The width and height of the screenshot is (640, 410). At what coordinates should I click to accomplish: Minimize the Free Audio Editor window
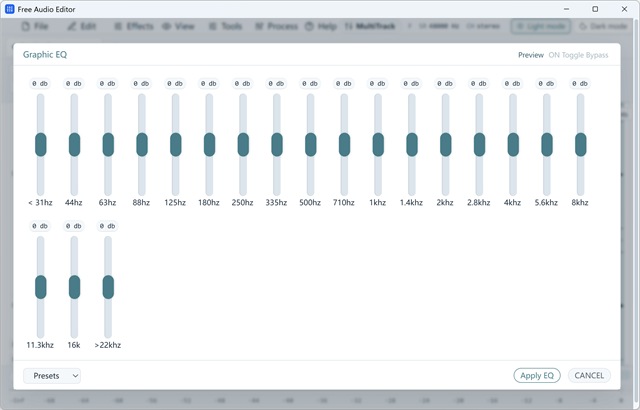[567, 9]
